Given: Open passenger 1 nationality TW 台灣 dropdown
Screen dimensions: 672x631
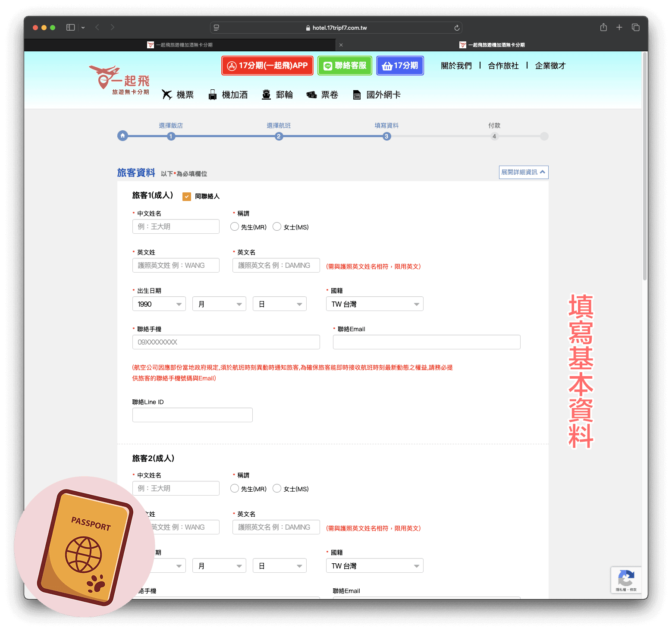Looking at the screenshot, I should click(374, 304).
